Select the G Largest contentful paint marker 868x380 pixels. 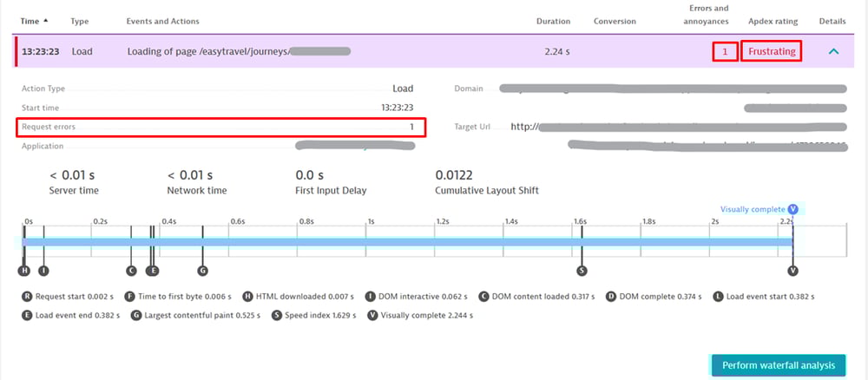(202, 271)
